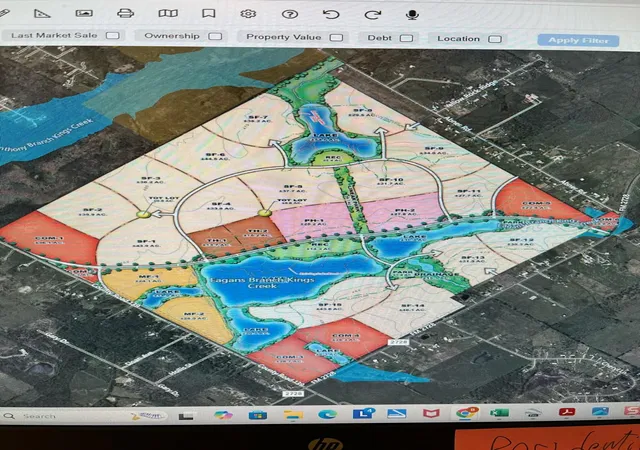Check the Property Value filter box
Screen dimensions: 640x450
(336, 37)
